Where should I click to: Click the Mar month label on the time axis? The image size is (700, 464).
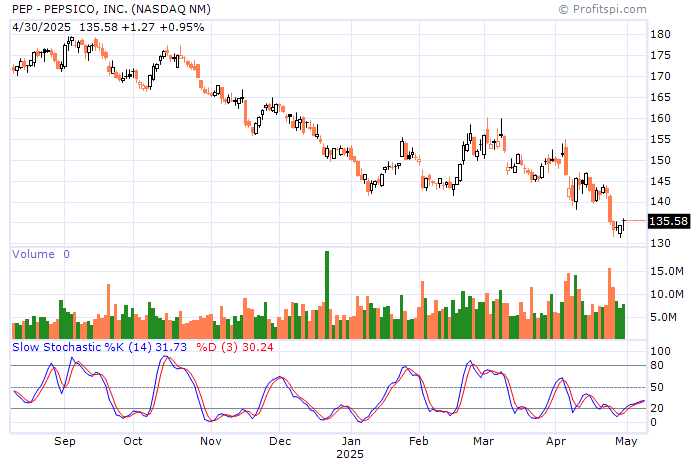[483, 441]
